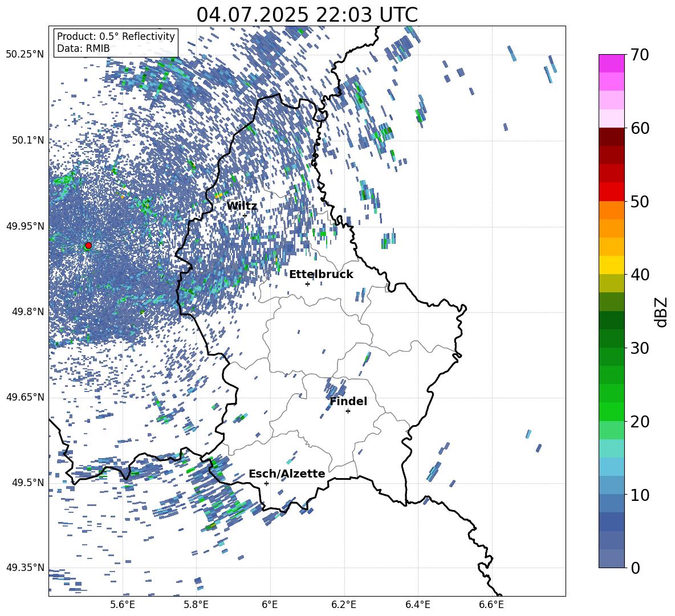This screenshot has height=616, width=675.
Task: Click the Esch/Alzette city label
Action: pos(287,474)
